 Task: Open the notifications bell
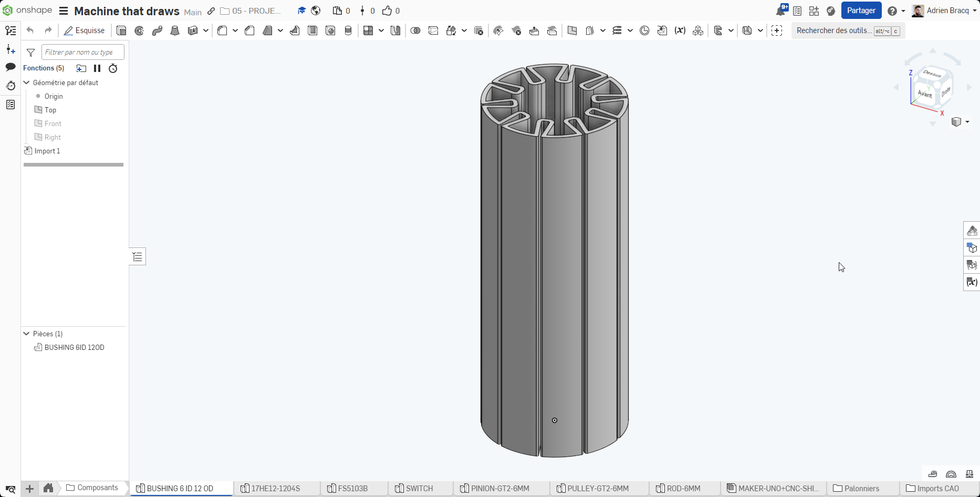click(781, 11)
